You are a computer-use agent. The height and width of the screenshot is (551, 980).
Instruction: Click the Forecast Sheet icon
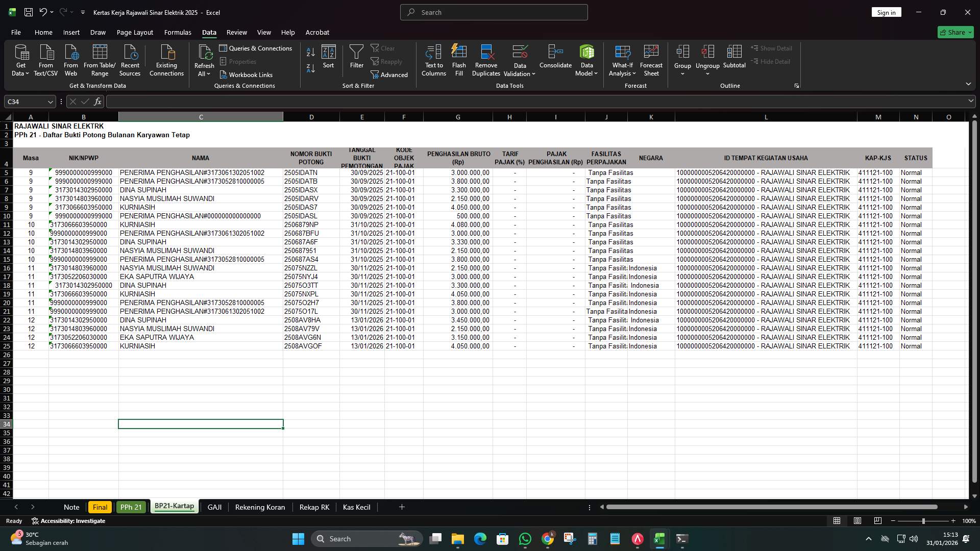(651, 59)
